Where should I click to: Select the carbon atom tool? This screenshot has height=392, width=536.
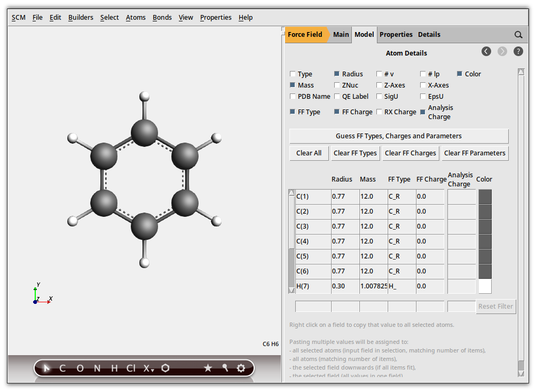click(61, 368)
